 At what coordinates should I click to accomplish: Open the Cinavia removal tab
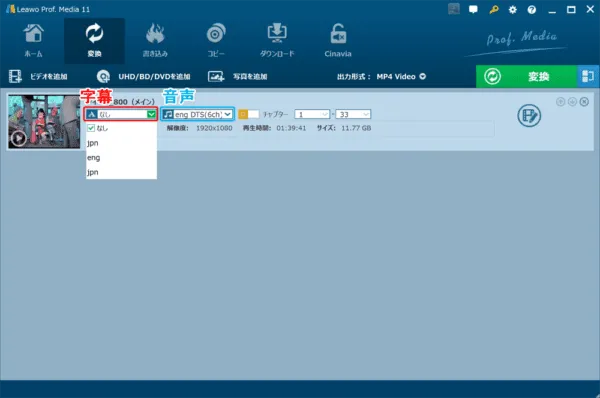[338, 41]
